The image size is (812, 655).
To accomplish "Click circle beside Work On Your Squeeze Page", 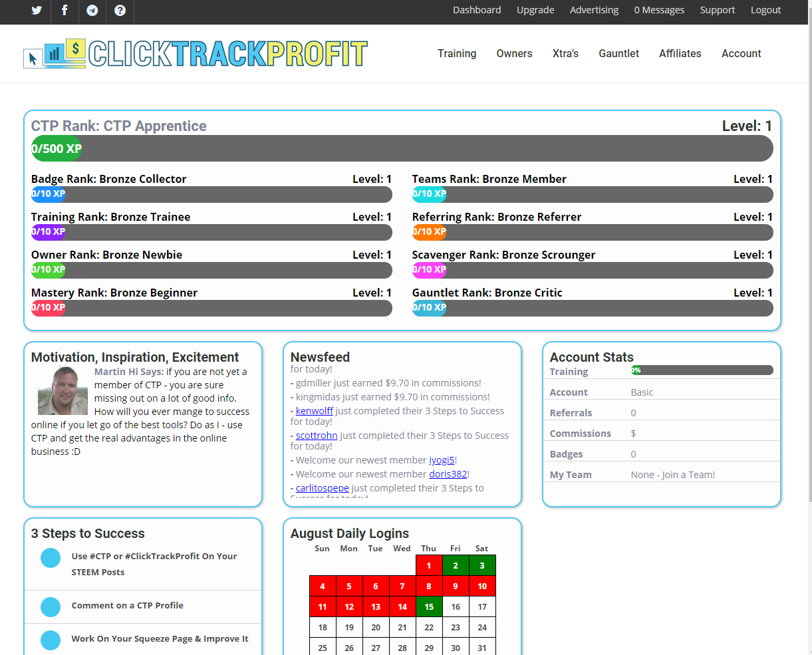I will coord(51,640).
